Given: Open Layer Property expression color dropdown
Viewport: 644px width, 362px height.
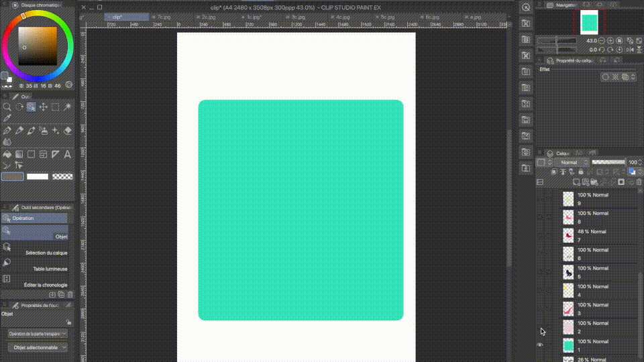Looking at the screenshot, I should [x=633, y=76].
